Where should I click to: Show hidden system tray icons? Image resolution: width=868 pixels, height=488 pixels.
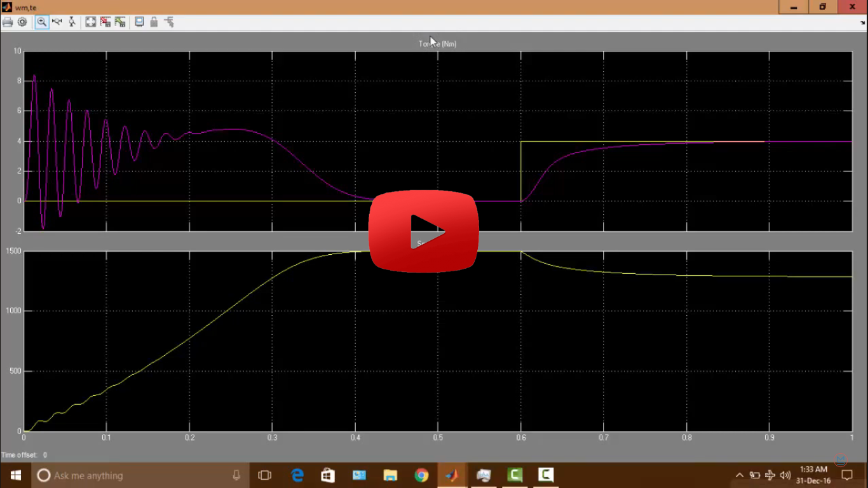(740, 475)
